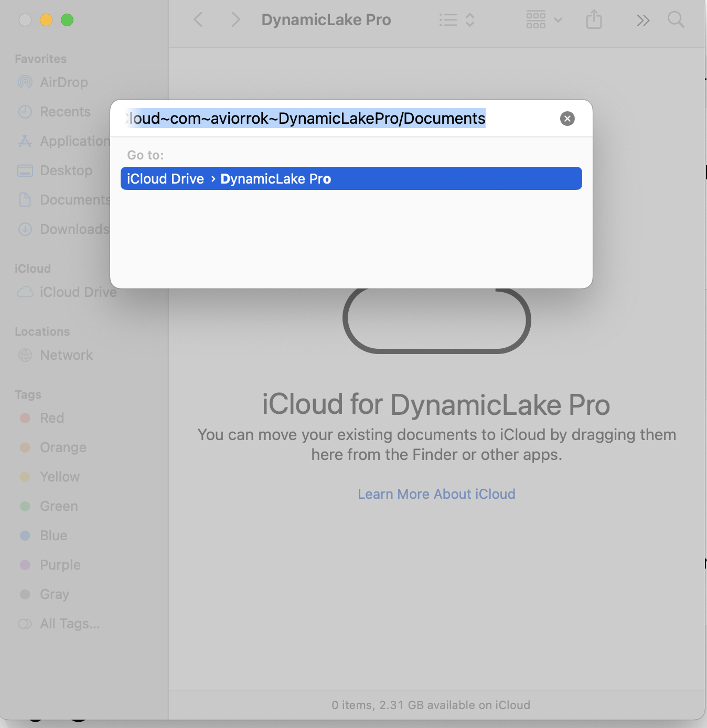Open All Tags… in sidebar

70,624
